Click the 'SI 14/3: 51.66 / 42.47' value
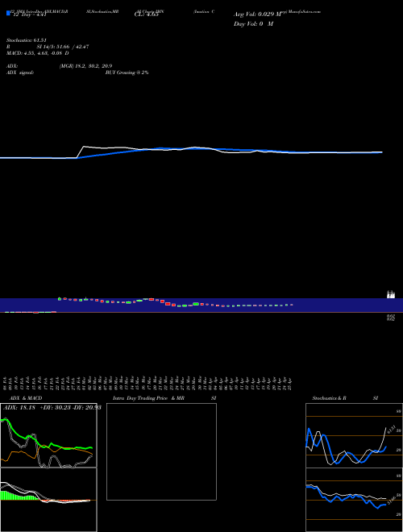Image resolution: width=403 pixels, height=532 pixels. coord(63,47)
